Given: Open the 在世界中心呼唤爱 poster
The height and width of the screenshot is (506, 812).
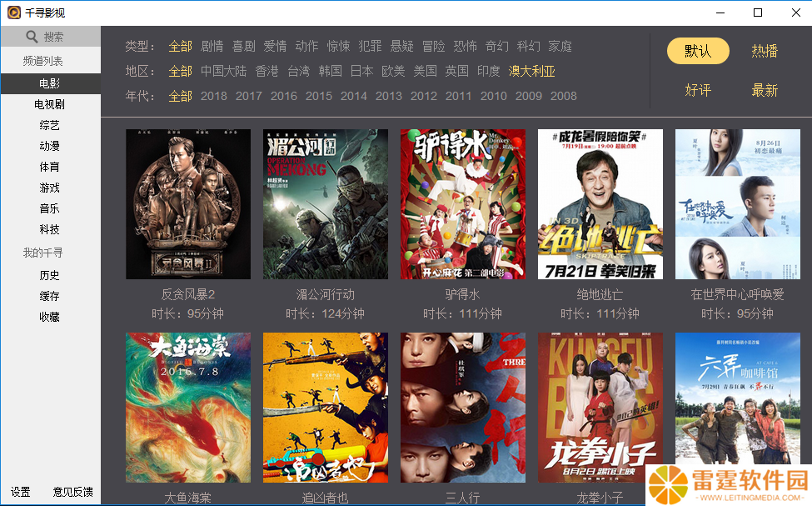Looking at the screenshot, I should pyautogui.click(x=737, y=204).
